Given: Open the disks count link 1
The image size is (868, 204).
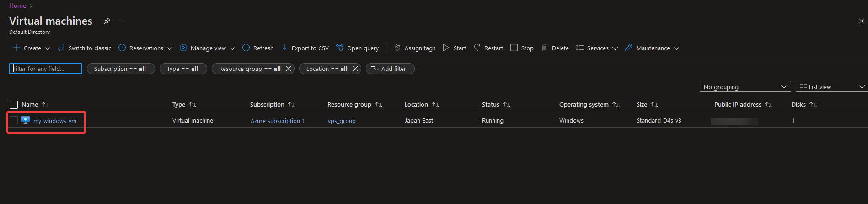Looking at the screenshot, I should [x=793, y=121].
